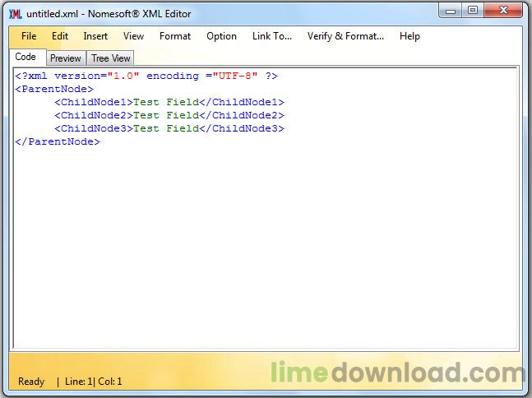Open the Format menu
Image resolution: width=532 pixels, height=398 pixels.
click(x=175, y=36)
